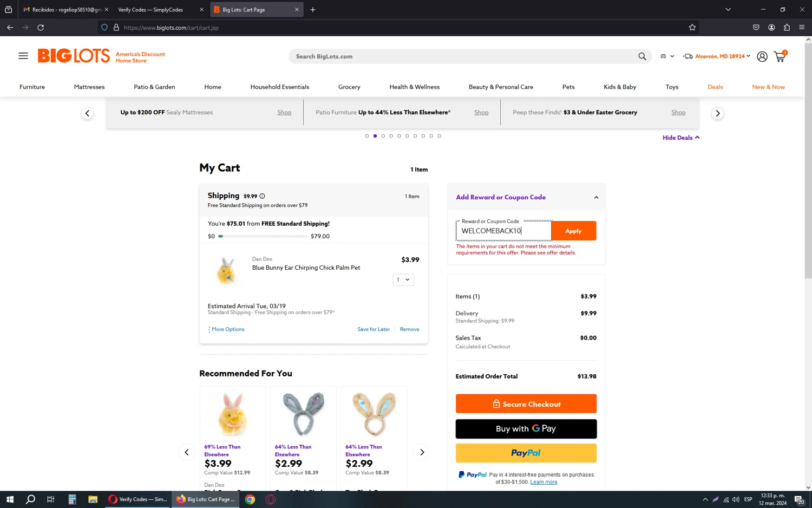This screenshot has width=812, height=508.
Task: Show next deals in banner carousel
Action: click(x=717, y=113)
